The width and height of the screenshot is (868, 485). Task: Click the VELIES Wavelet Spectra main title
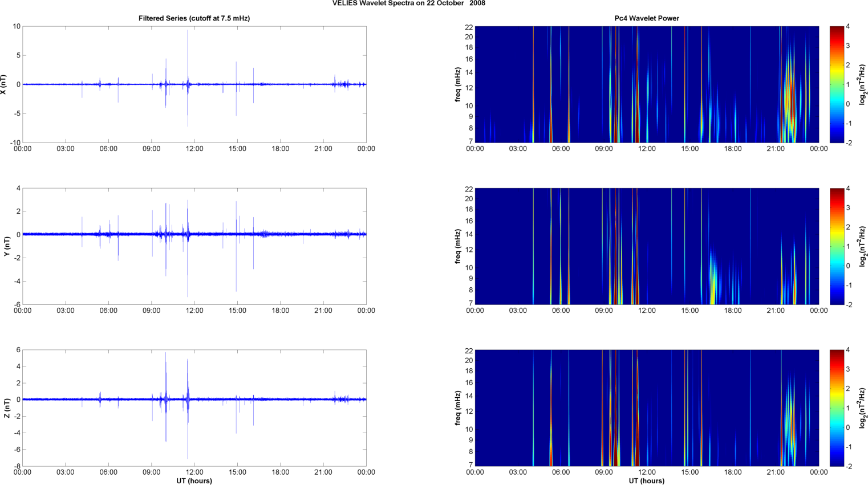point(409,3)
